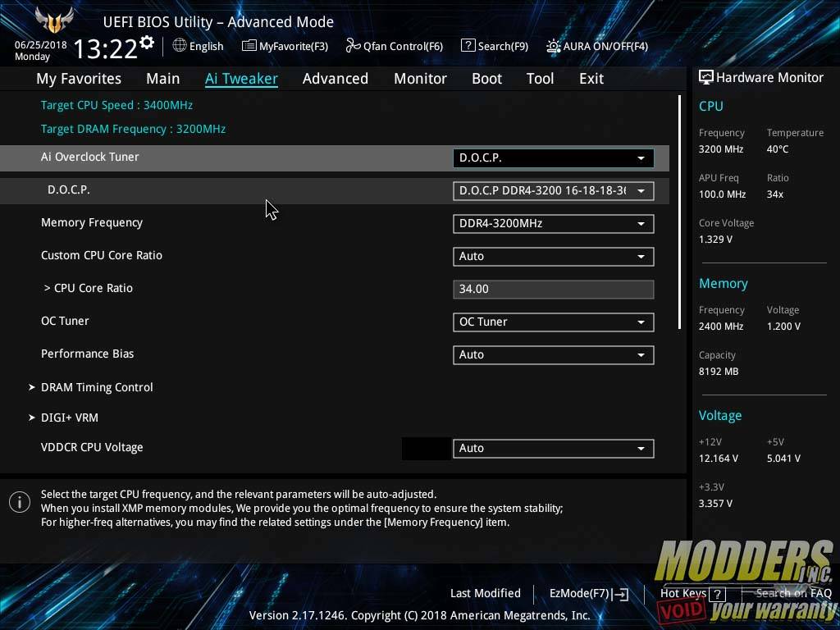Open Ai Overclock Tuner dropdown
The image size is (840, 630).
[554, 158]
